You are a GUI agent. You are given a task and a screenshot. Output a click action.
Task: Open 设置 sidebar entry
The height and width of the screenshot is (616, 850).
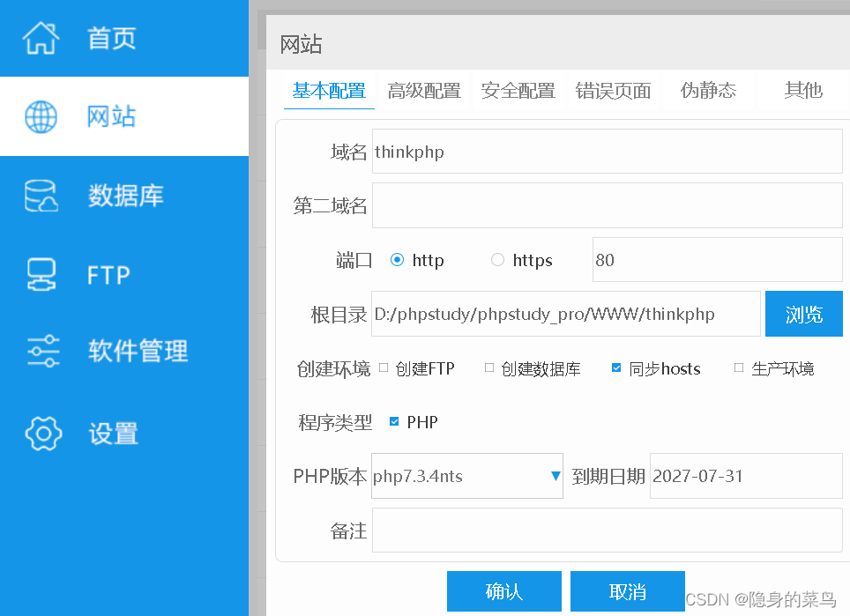(x=113, y=434)
